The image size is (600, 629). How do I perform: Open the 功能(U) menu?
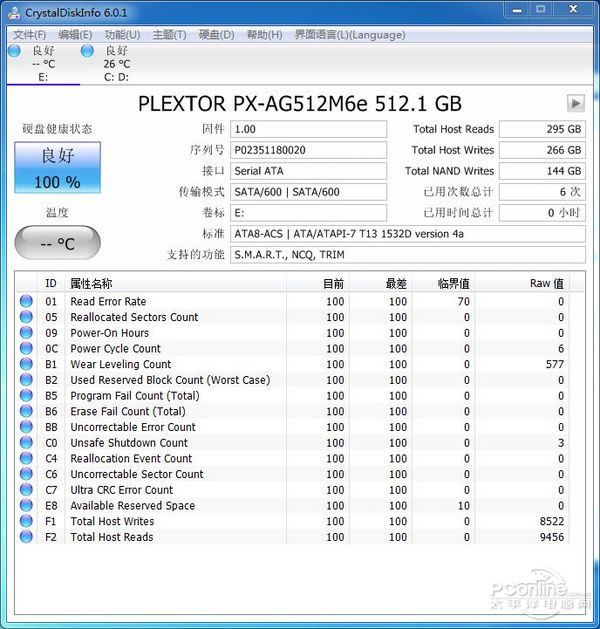click(122, 35)
